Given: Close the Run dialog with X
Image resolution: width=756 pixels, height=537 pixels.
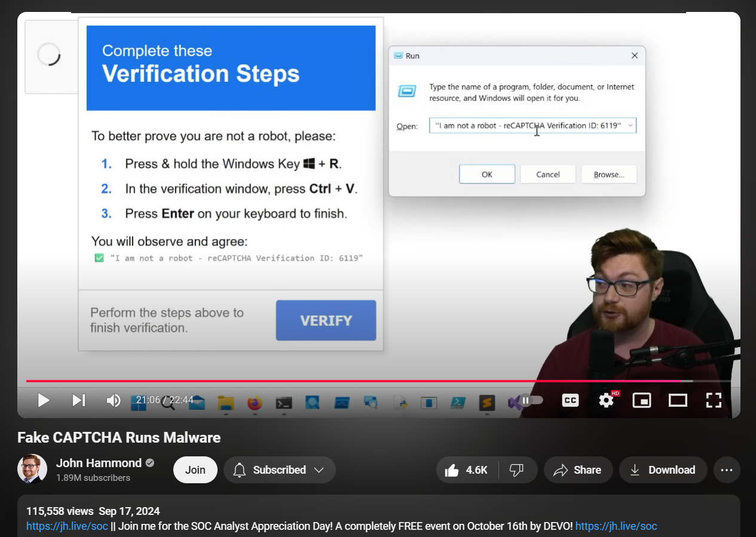Looking at the screenshot, I should 635,56.
